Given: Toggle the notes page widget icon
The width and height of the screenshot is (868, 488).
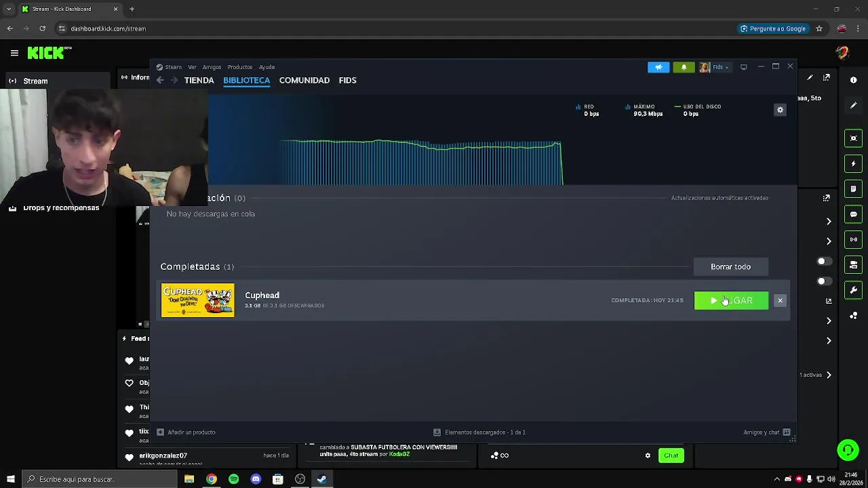Looking at the screenshot, I should click(853, 188).
